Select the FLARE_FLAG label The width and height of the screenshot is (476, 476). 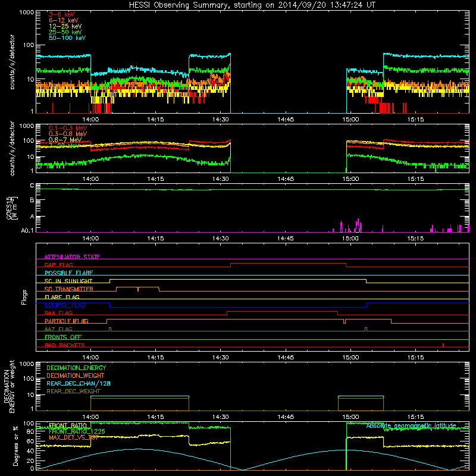tap(62, 297)
